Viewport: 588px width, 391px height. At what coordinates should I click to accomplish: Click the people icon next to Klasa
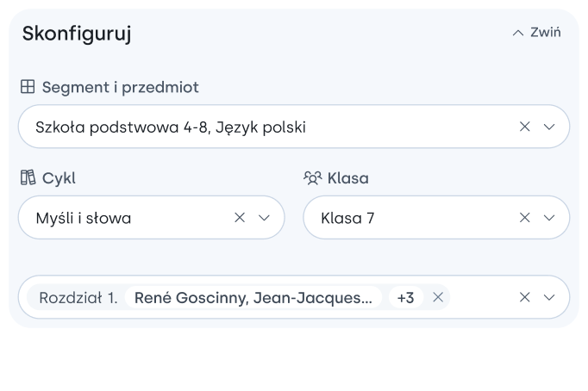tap(312, 178)
